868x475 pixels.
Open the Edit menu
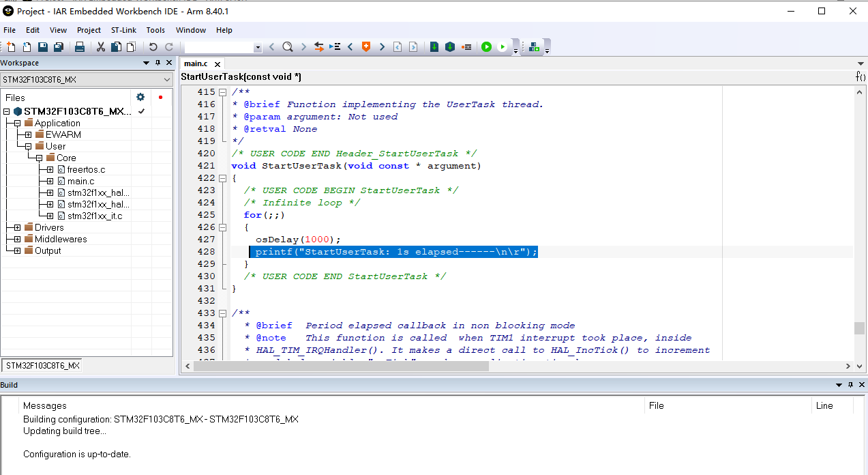(x=33, y=30)
